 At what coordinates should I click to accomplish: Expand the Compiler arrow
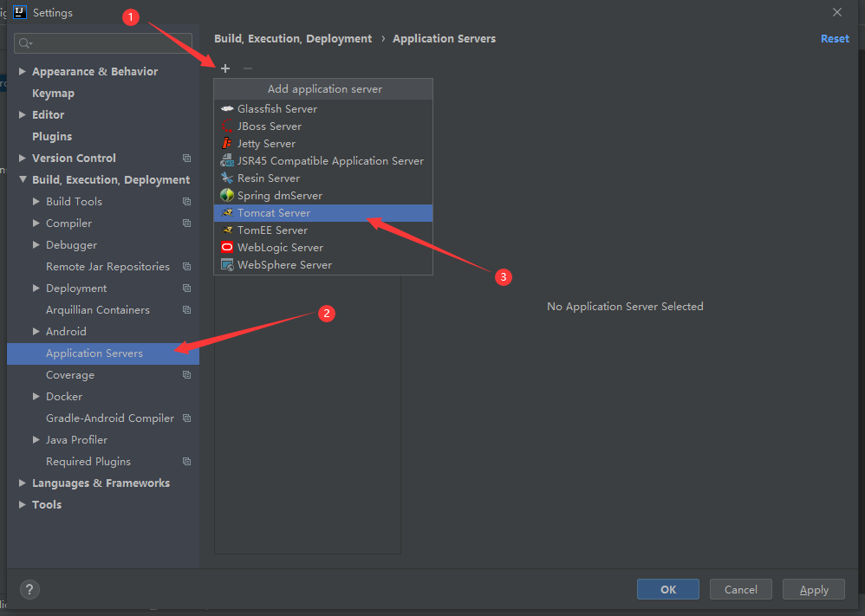coord(36,223)
